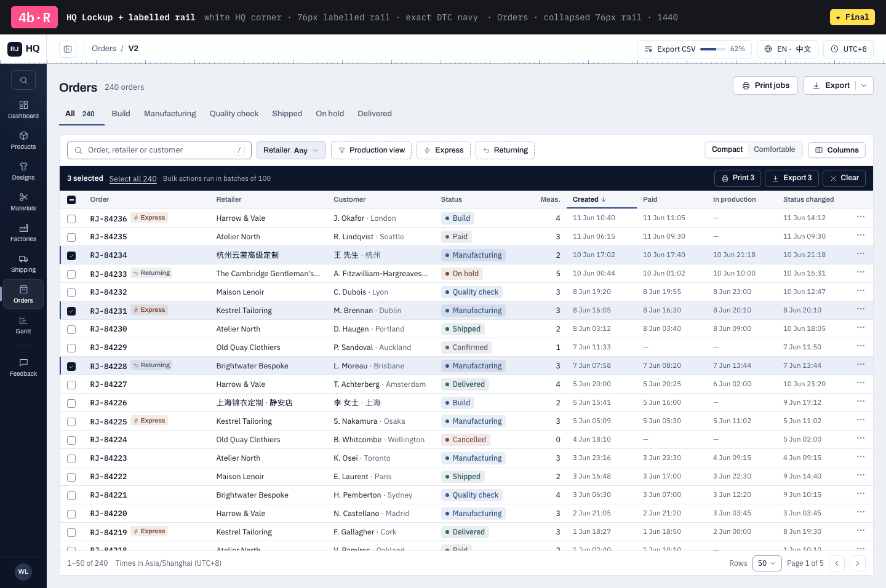Switch to the Quality check tab
Viewport: 886px width, 588px height.
pos(234,114)
